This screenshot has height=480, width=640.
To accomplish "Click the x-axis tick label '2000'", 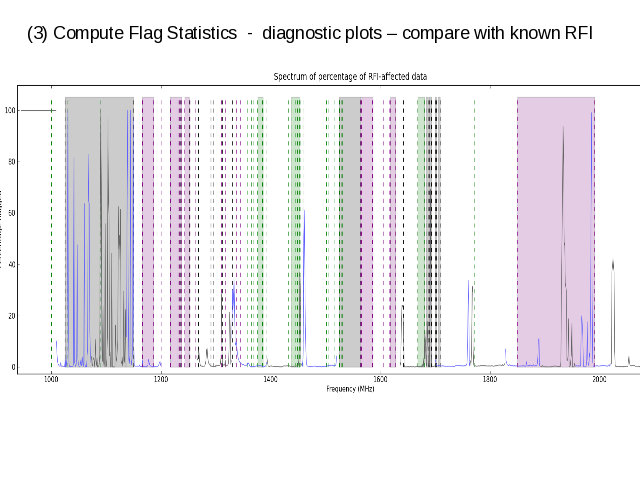I will coord(599,380).
